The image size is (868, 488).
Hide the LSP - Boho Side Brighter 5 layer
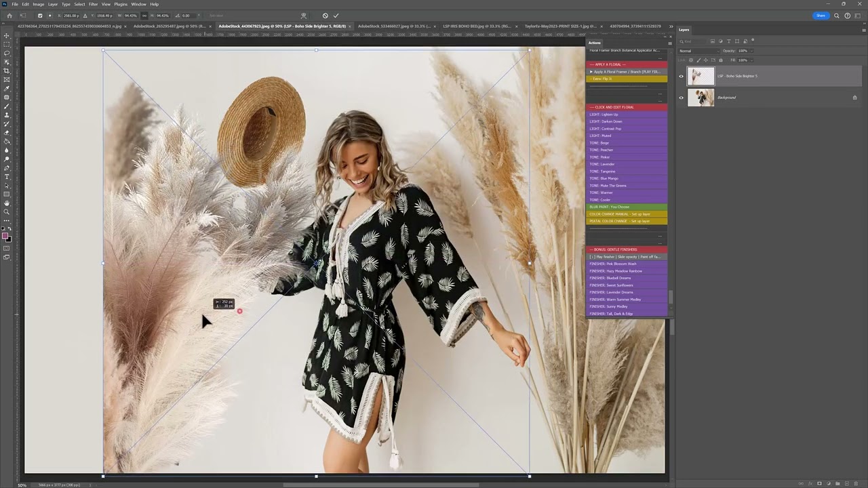point(682,76)
